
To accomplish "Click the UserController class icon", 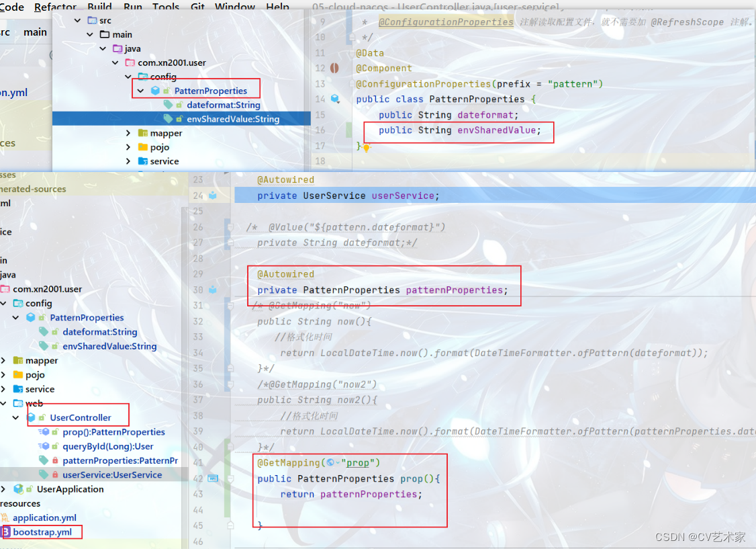I will pos(32,417).
